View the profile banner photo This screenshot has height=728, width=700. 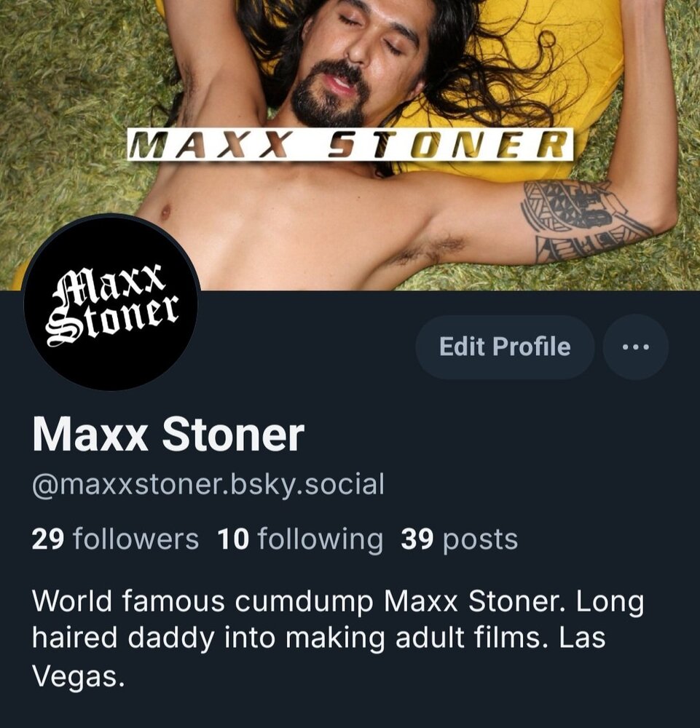350,145
